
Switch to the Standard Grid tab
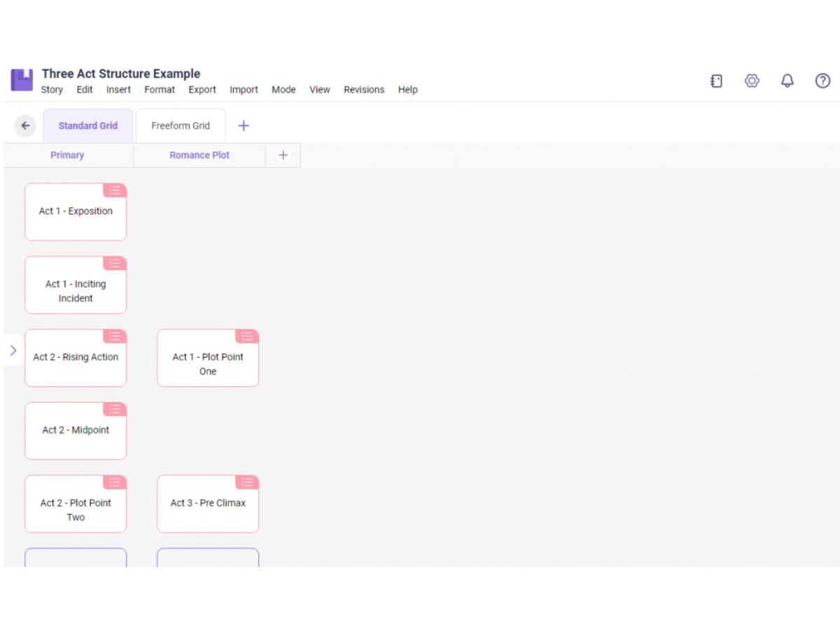pos(88,126)
